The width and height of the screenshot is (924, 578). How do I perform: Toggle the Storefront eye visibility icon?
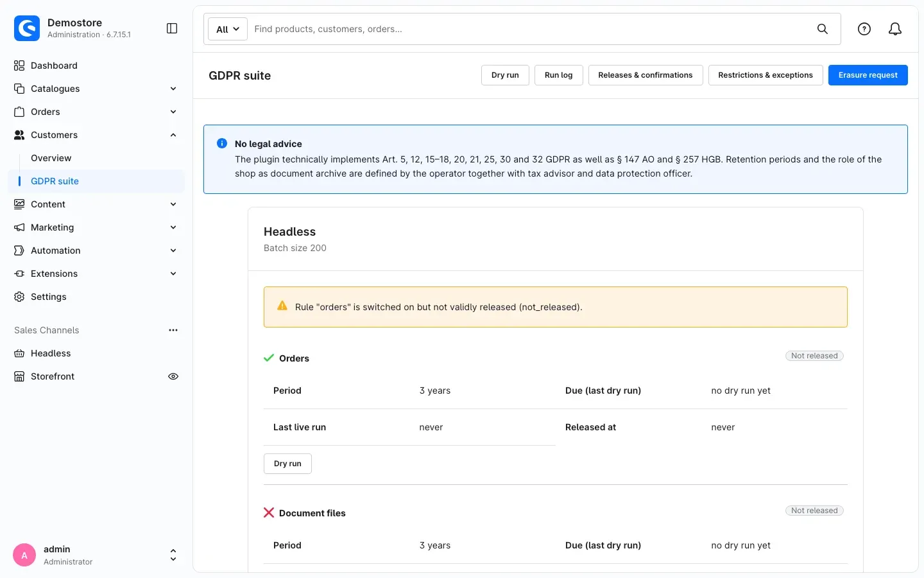pos(173,376)
